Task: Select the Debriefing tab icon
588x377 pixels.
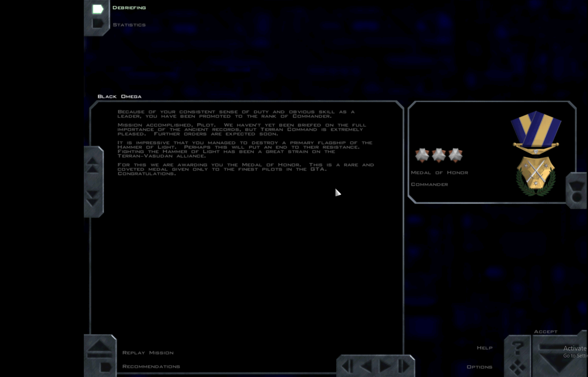Action: [x=98, y=9]
